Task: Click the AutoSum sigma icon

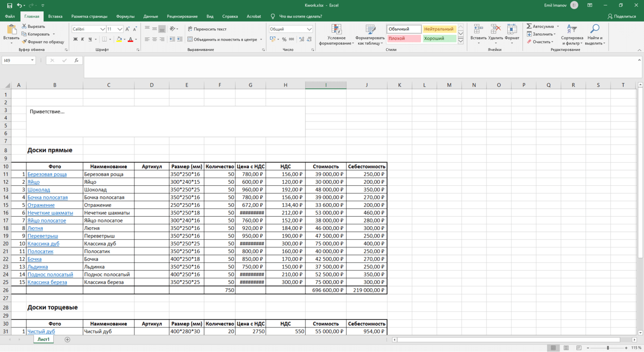Action: coord(529,26)
